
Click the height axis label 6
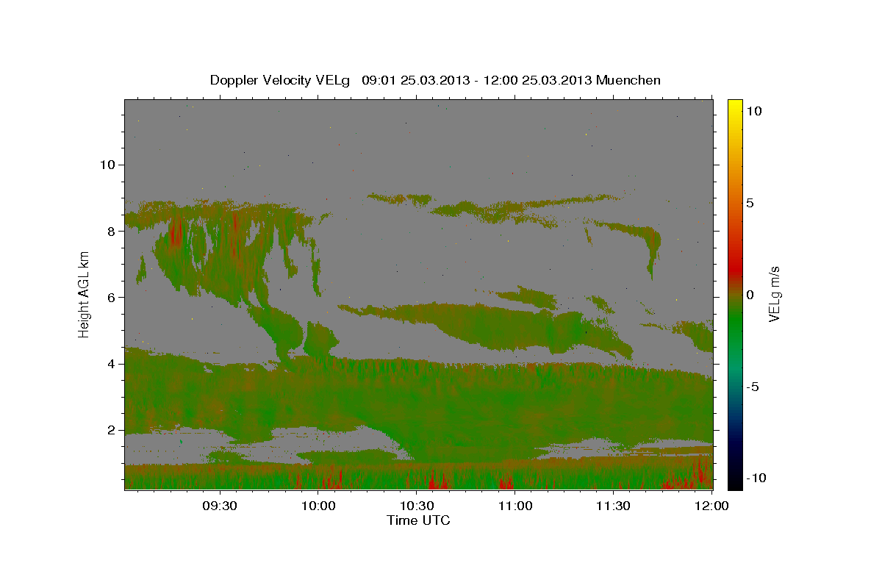[112, 297]
